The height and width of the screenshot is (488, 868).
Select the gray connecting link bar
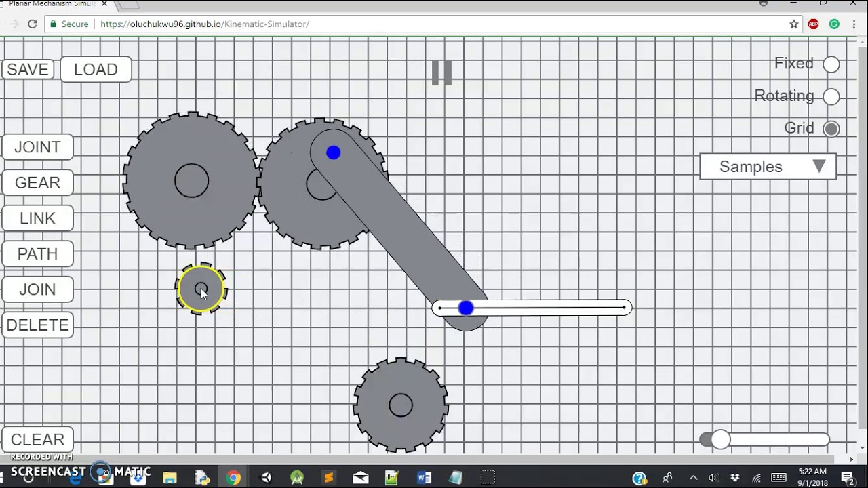pos(400,230)
